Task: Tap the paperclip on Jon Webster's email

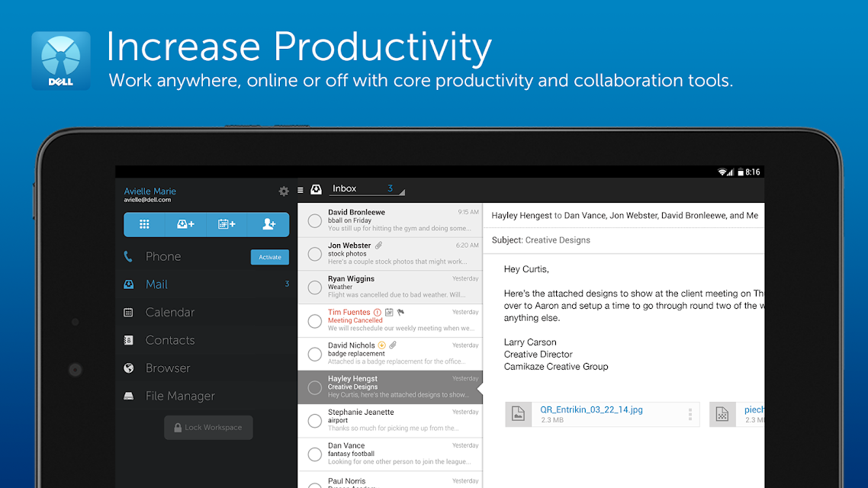Action: coord(379,246)
